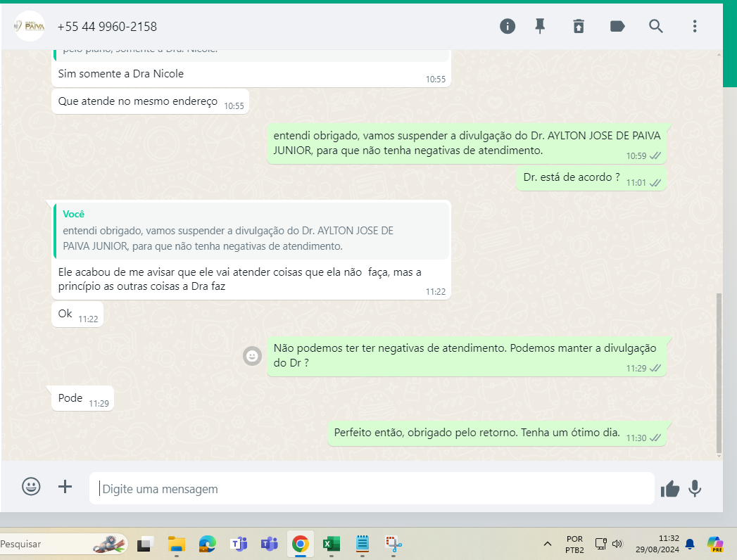The width and height of the screenshot is (737, 560).
Task: Open clock showing 11:32 29/08/2024
Action: [657, 544]
